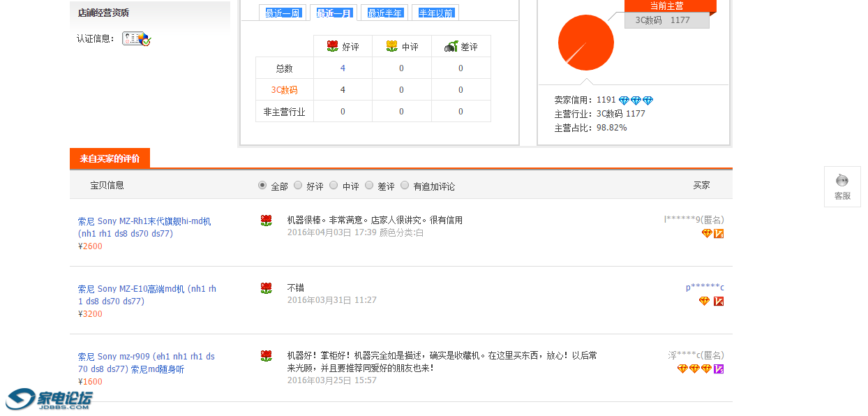
Task: Click the 店铺经营资质 section heading
Action: pos(103,13)
